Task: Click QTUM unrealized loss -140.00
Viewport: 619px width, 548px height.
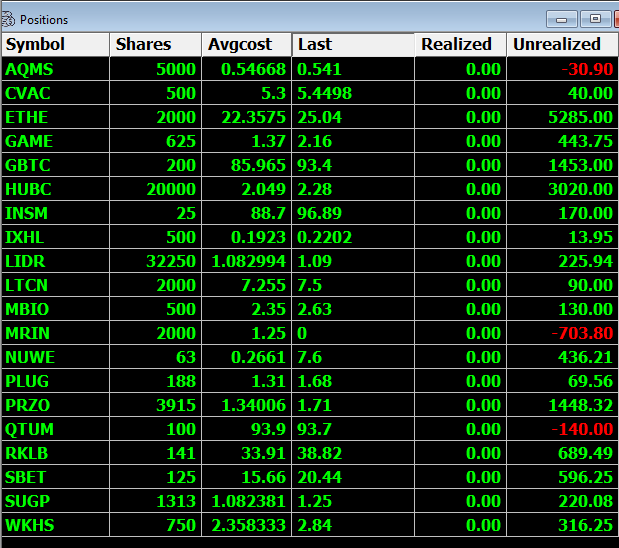Action: click(x=582, y=429)
